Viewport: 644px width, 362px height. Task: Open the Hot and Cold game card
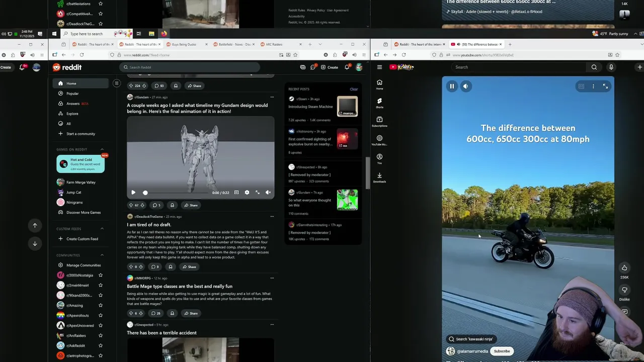[x=80, y=164]
